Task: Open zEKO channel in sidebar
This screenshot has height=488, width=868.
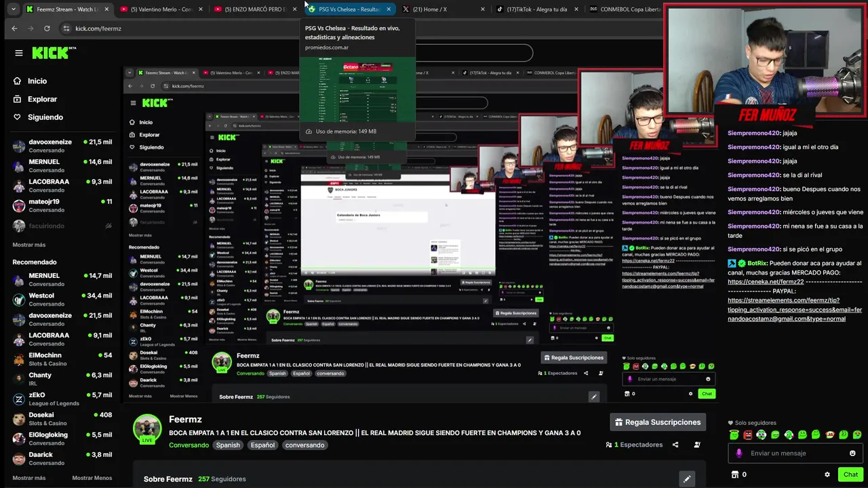Action: [62, 399]
